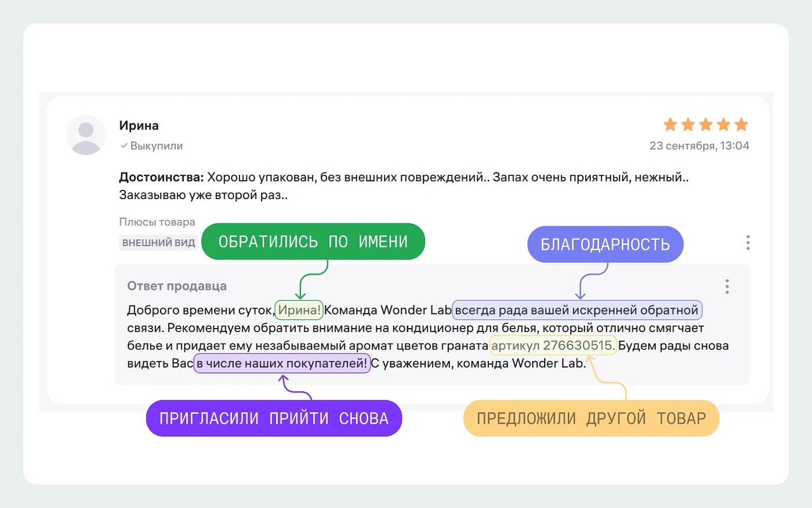Screen dimensions: 812x508
Task: Click the blue БЛАГОДАРНОСТЬ label
Action: click(605, 244)
